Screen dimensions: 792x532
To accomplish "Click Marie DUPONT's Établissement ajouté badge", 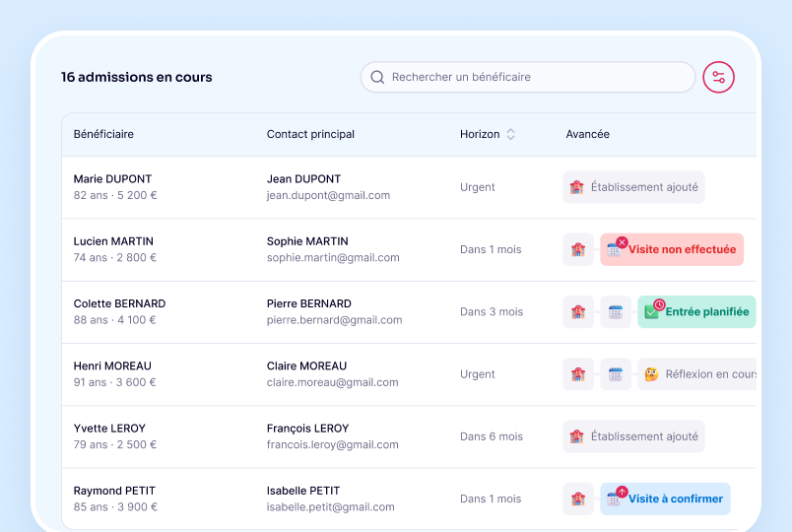I will tap(634, 187).
